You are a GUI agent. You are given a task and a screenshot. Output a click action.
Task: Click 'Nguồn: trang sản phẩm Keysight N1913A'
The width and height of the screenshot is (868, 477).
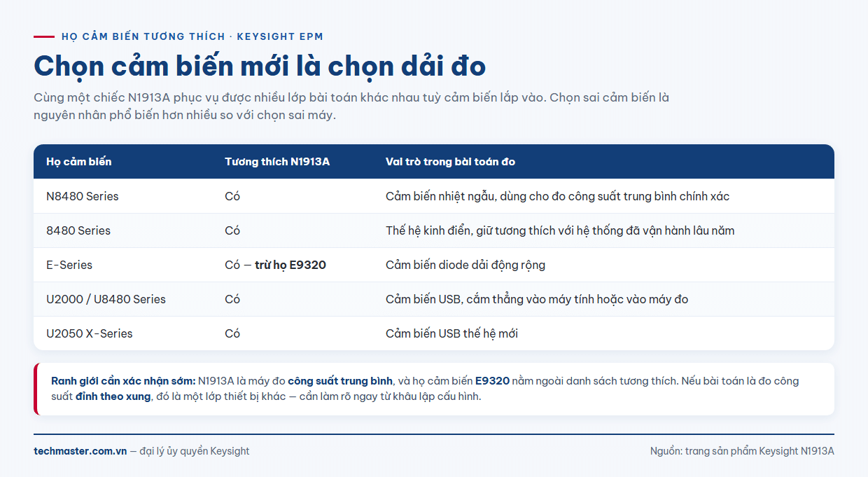[742, 451]
